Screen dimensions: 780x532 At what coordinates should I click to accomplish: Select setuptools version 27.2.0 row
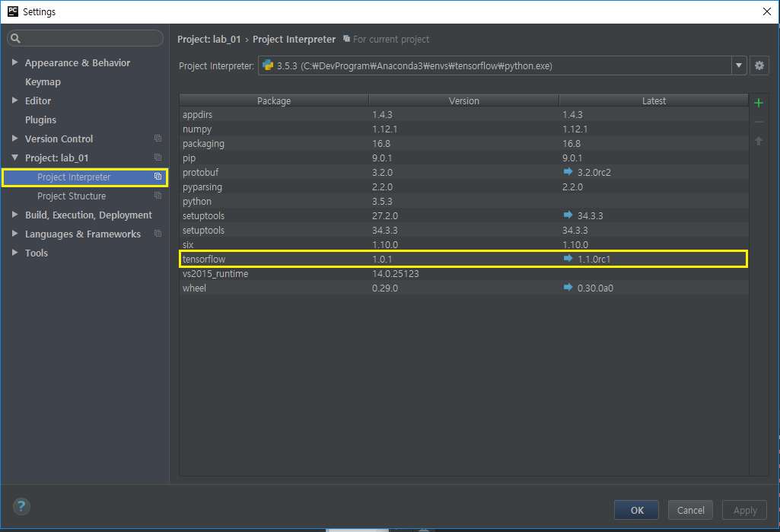click(463, 215)
